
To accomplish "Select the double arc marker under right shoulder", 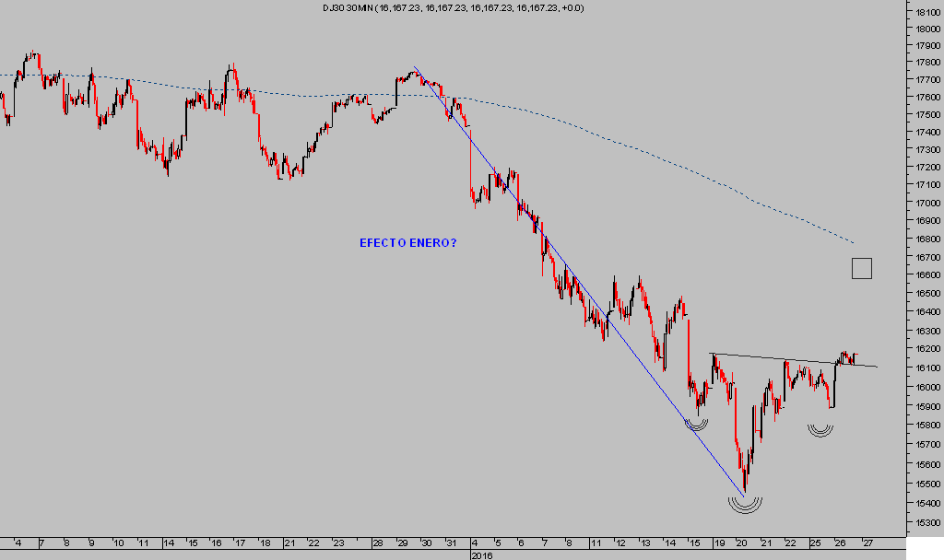I will click(820, 429).
